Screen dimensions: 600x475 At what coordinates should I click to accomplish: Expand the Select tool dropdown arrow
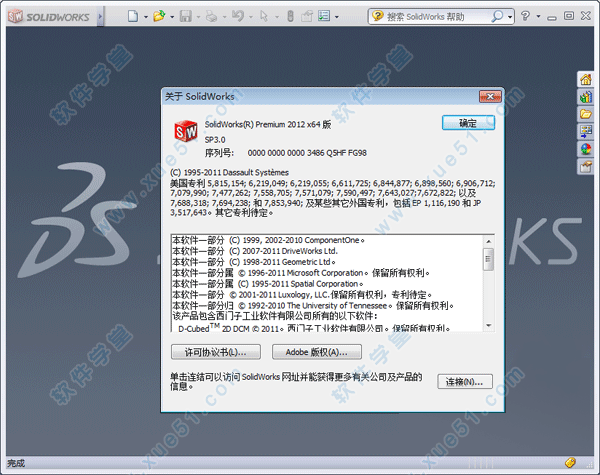tap(277, 17)
